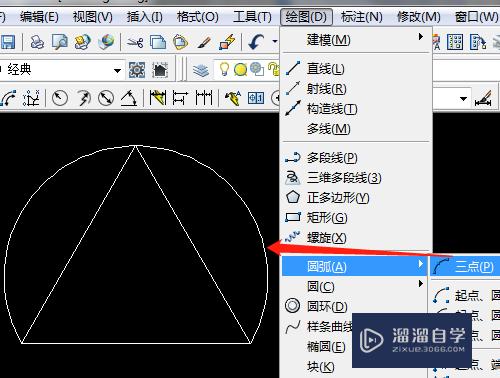Viewport: 500px width, 378px height.
Task: Select the Jogged dimension tool
Action: pyautogui.click(x=83, y=98)
